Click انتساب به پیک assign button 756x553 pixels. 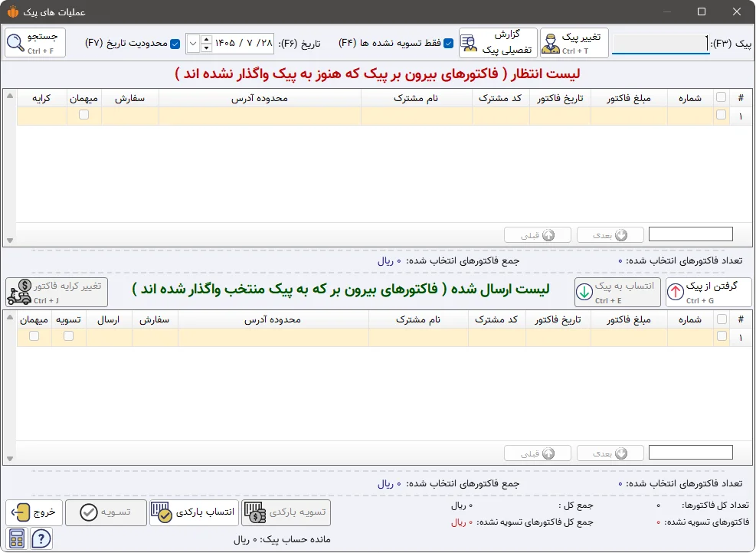pyautogui.click(x=617, y=292)
